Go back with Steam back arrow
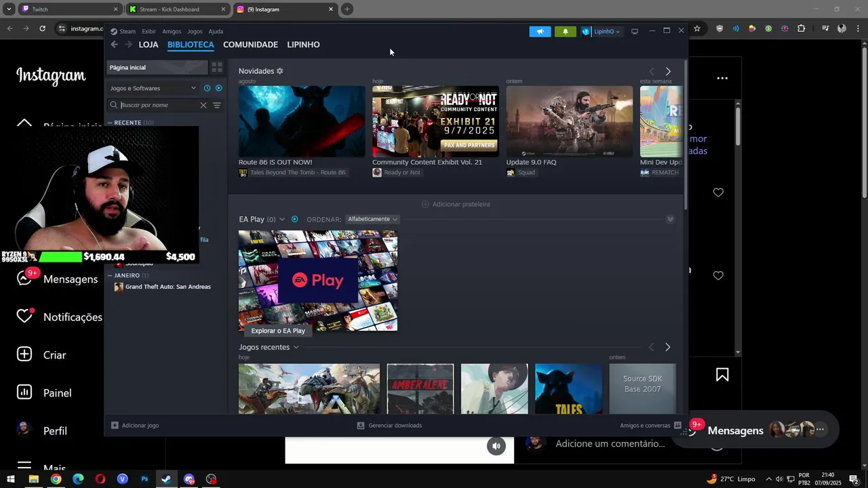 (114, 45)
